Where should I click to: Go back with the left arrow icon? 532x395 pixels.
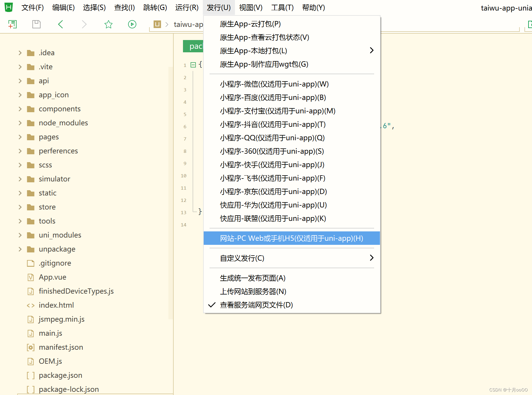(61, 24)
